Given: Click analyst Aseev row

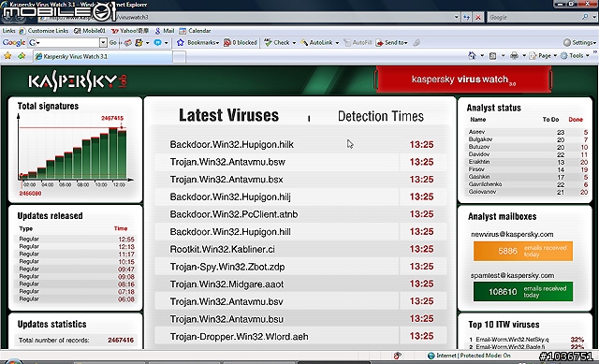Looking at the screenshot, I should coord(528,132).
